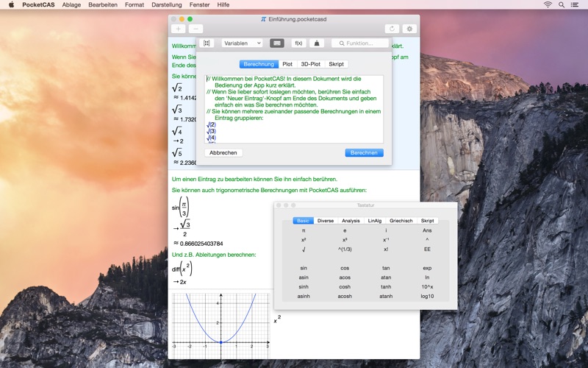Open Spotlight search in menu bar
588x368 pixels.
tap(562, 5)
